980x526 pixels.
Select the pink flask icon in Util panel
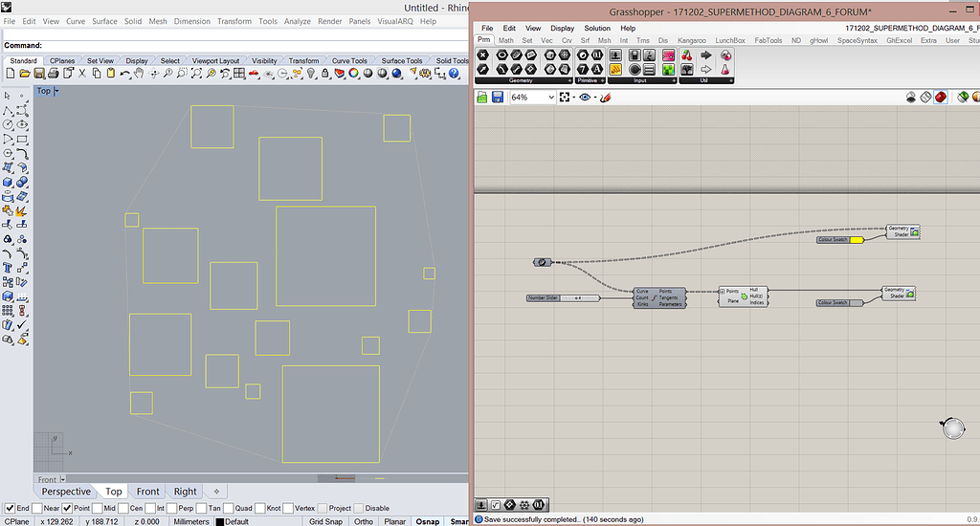point(725,70)
